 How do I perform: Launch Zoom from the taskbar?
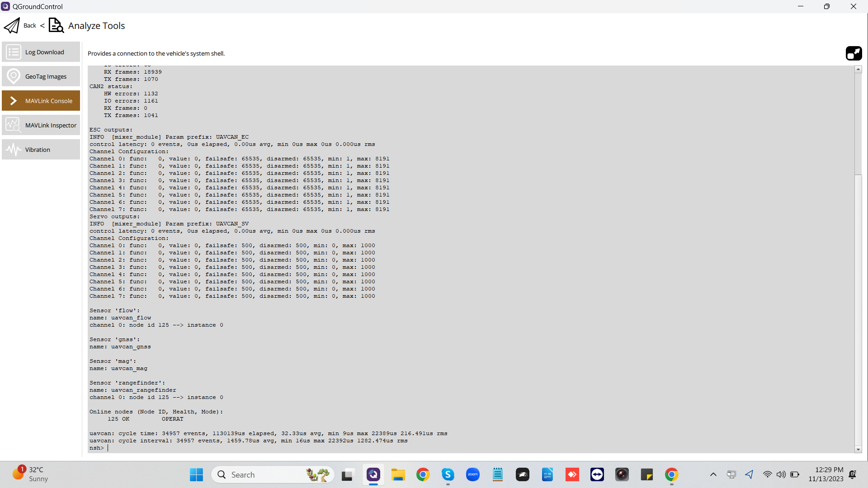click(x=473, y=474)
